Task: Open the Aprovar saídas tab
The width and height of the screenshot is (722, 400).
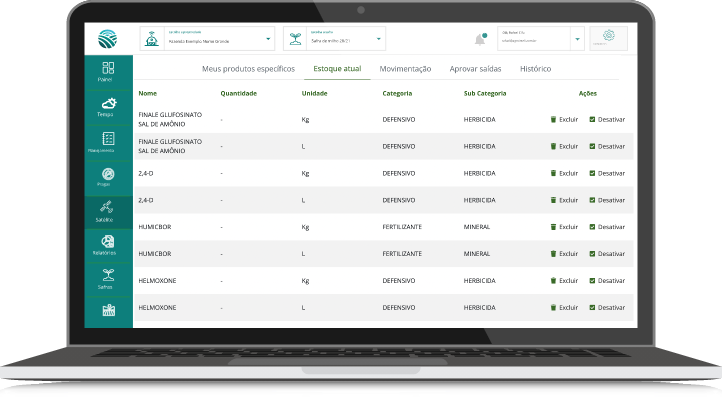Action: click(475, 69)
